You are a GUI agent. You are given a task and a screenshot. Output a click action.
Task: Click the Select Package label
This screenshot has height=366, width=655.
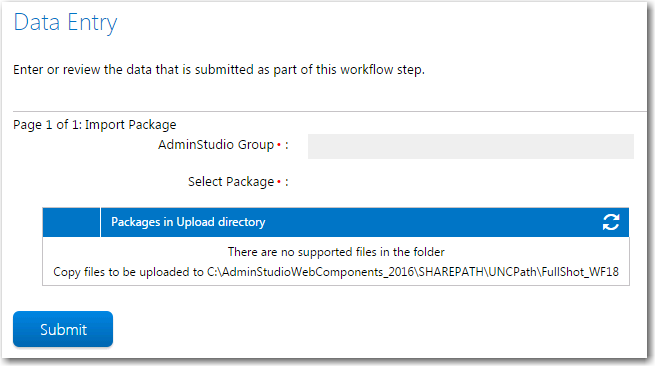tap(231, 182)
